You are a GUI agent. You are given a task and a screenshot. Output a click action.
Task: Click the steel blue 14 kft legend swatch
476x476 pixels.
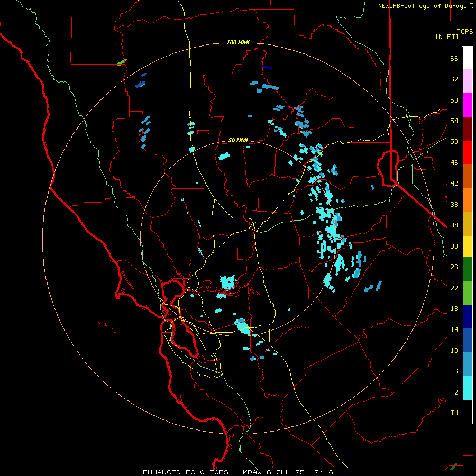(467, 364)
